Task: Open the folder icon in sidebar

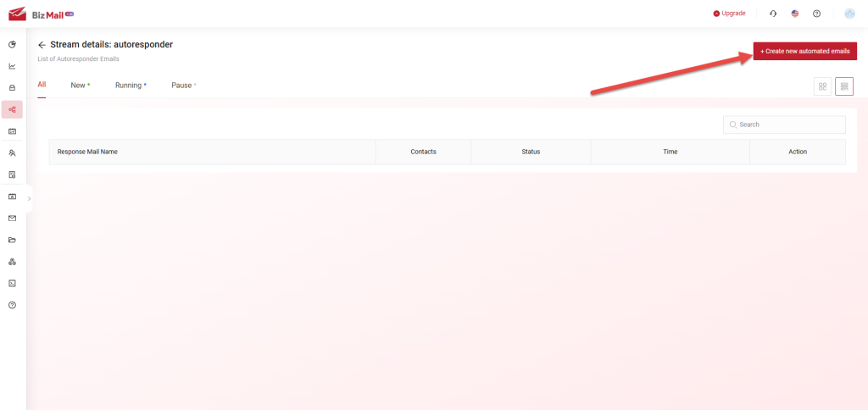Action: click(x=12, y=240)
